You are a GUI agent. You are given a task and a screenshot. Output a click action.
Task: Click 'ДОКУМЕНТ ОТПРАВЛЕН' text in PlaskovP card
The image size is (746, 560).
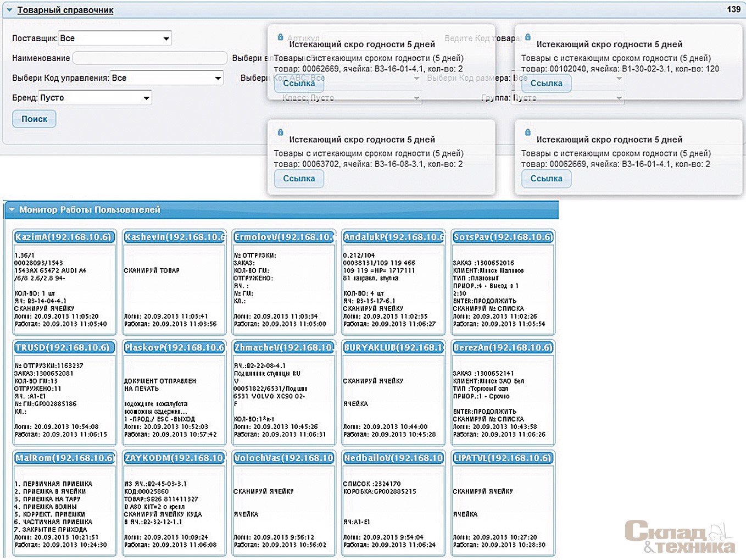(160, 381)
